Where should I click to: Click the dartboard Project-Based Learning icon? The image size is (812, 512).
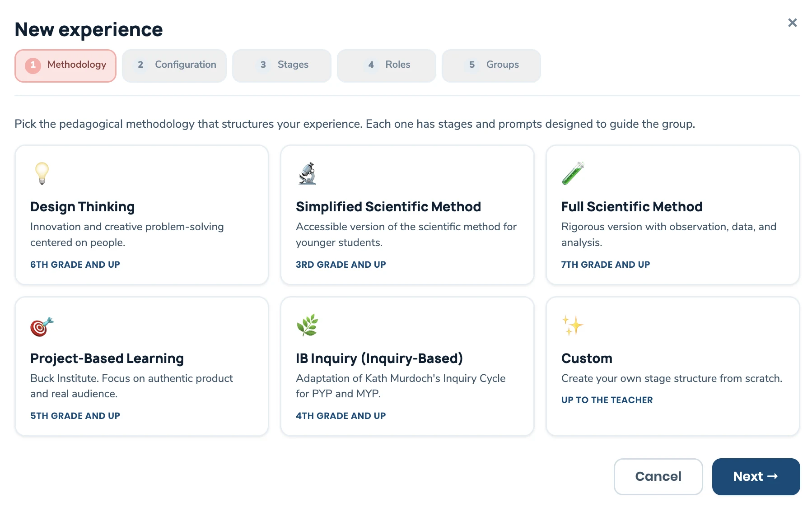pos(42,326)
